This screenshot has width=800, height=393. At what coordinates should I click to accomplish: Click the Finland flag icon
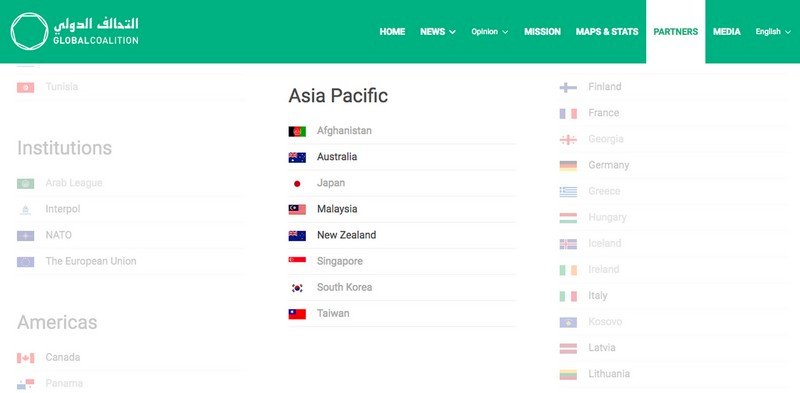point(568,87)
